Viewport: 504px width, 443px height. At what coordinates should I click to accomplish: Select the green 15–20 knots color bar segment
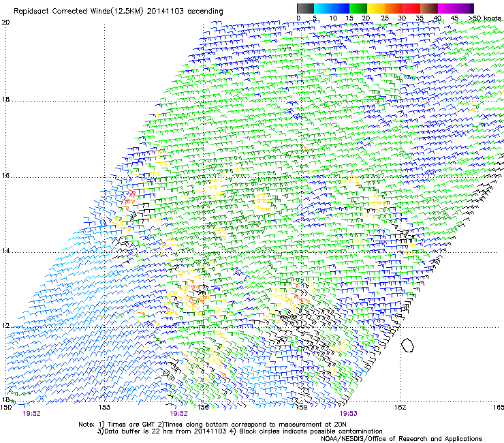[358, 8]
